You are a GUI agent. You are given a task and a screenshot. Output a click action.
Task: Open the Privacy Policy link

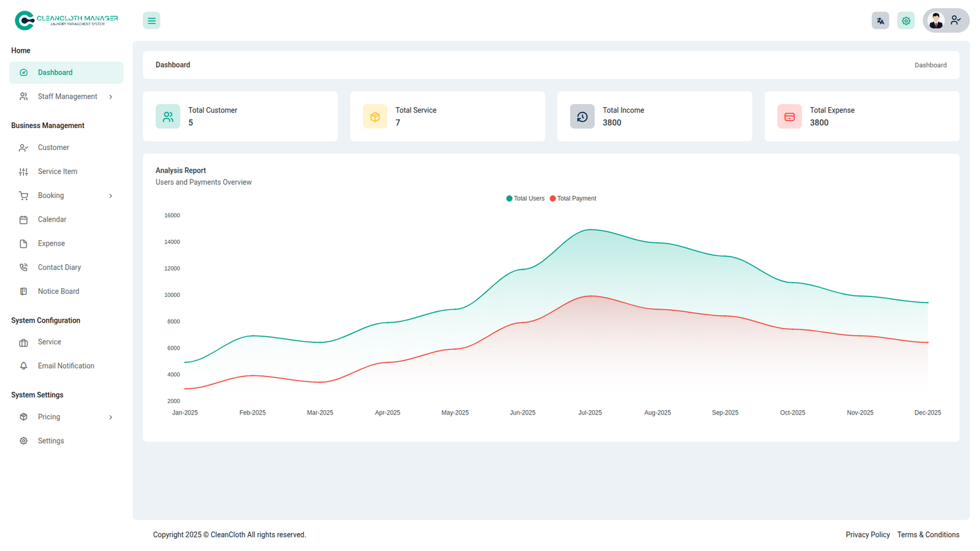coord(867,534)
